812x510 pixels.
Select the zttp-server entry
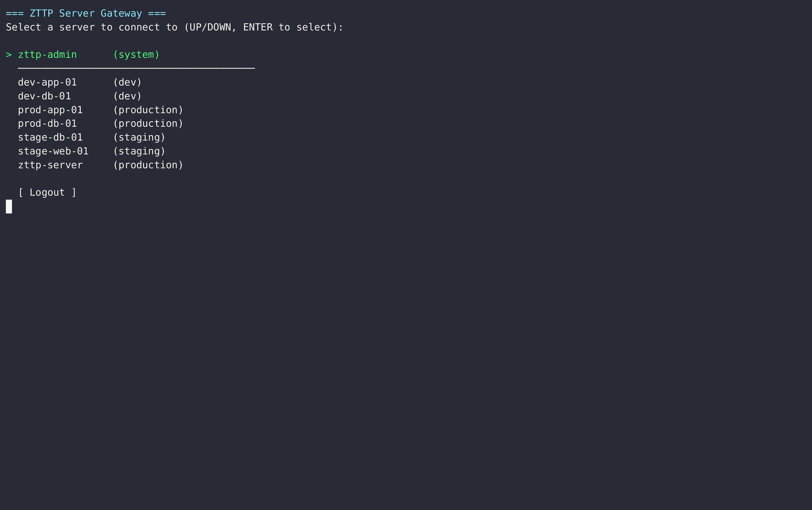(100, 165)
